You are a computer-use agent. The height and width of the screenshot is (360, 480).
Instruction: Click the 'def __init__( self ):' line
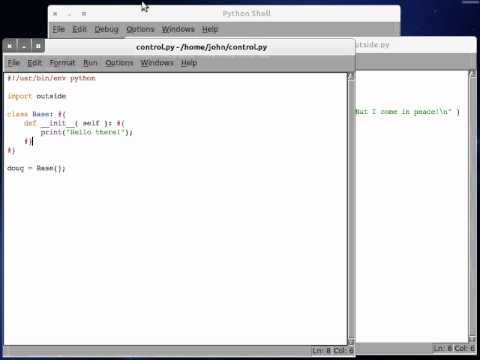click(x=74, y=123)
